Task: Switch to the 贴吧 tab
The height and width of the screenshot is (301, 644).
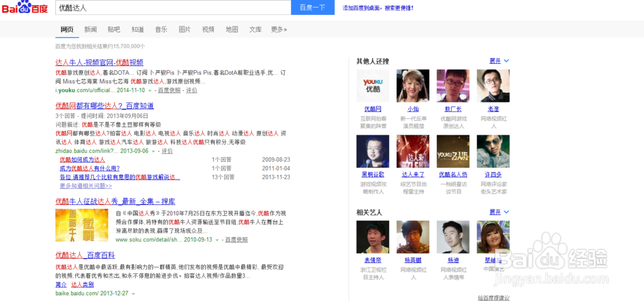Action: [x=114, y=29]
